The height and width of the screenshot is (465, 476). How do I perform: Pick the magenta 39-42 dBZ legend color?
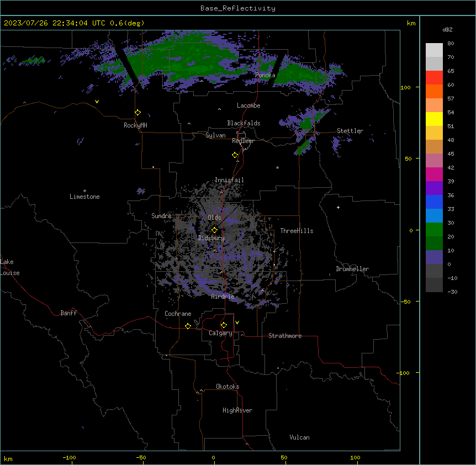434,175
